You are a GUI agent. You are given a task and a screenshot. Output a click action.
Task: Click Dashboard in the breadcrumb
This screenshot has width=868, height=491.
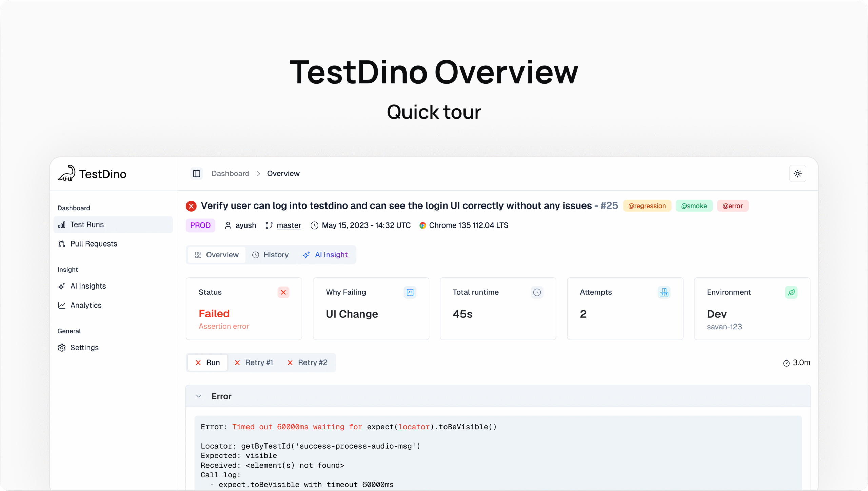pyautogui.click(x=230, y=173)
